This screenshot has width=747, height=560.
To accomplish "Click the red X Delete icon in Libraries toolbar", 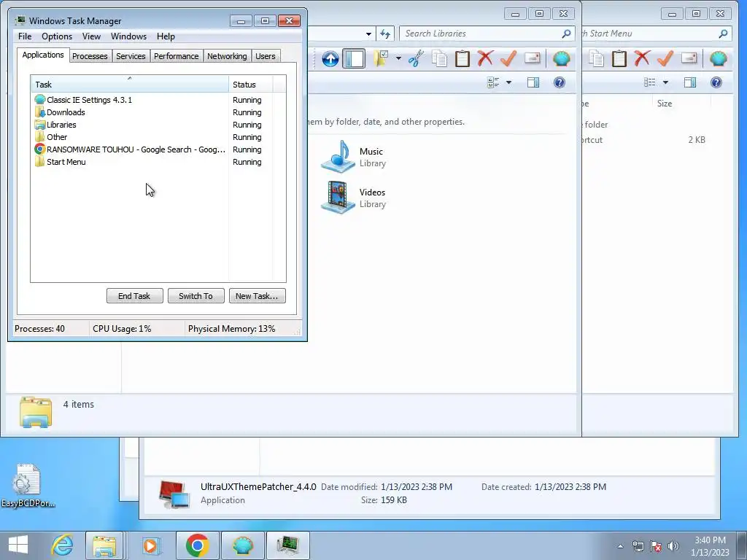I will [485, 59].
